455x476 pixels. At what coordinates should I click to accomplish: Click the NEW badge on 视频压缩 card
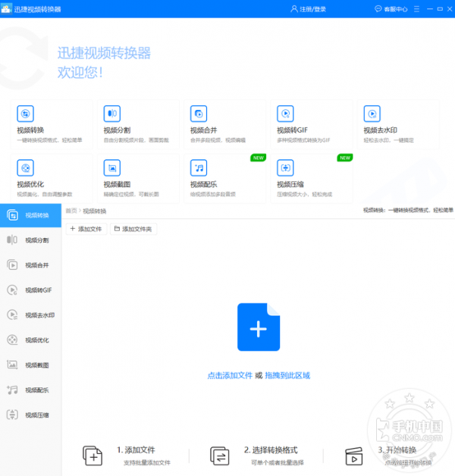tap(345, 158)
